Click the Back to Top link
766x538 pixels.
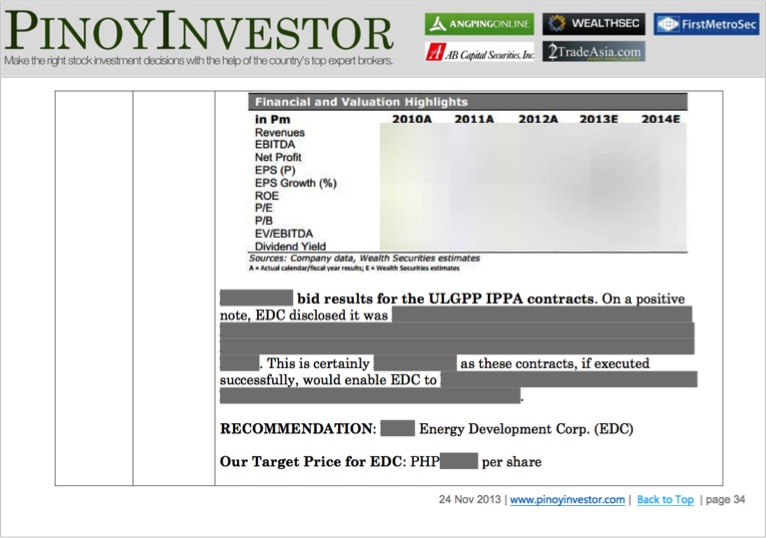point(665,500)
